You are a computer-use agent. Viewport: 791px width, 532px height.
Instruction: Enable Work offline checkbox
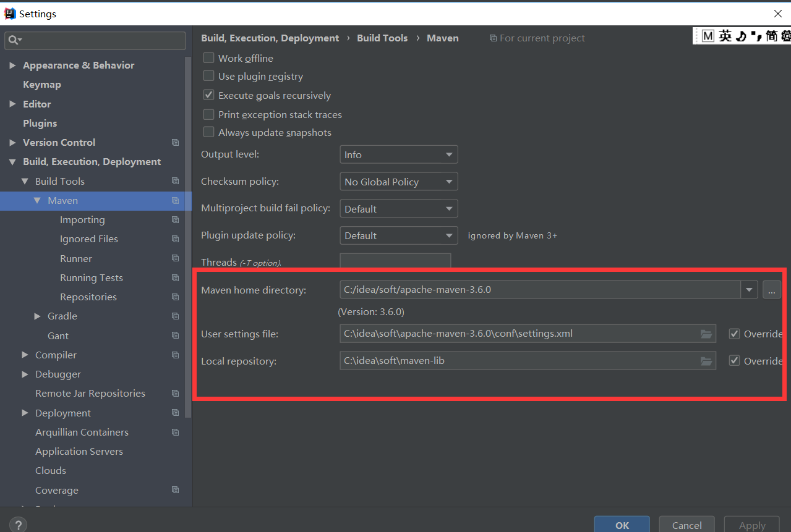(x=209, y=58)
